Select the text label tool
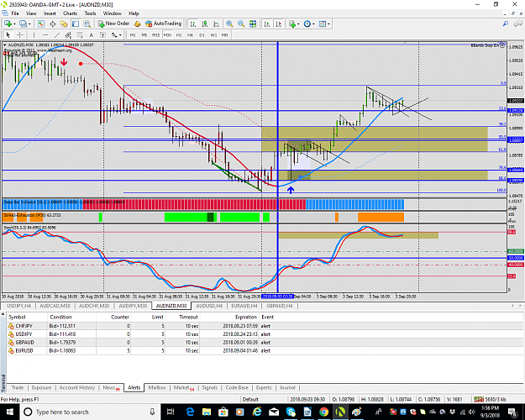 coord(102,34)
